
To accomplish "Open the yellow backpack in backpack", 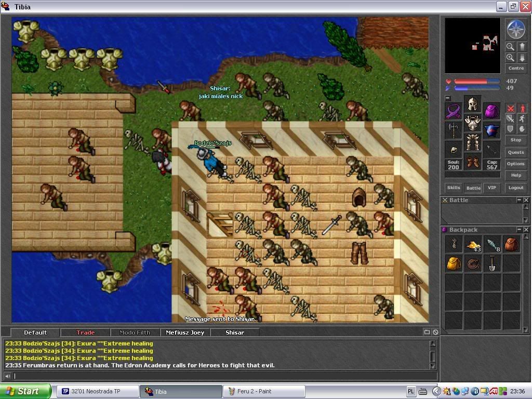I will tap(454, 263).
